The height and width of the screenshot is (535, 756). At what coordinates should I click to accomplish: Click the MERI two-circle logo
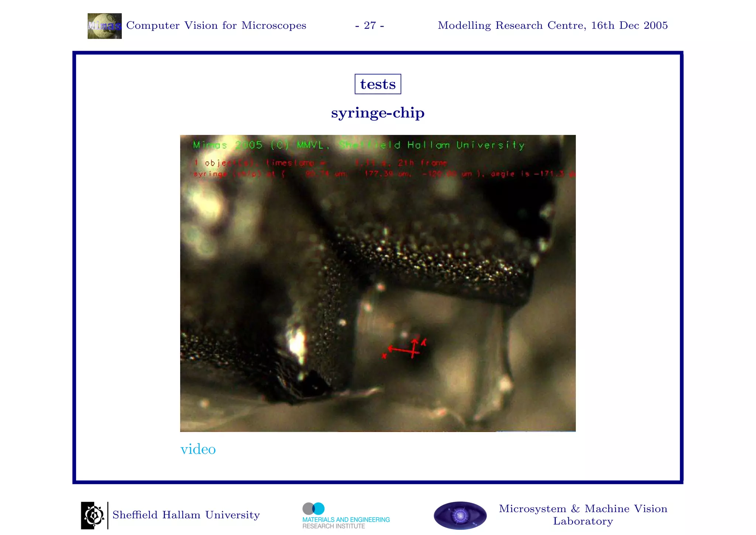coord(313,509)
